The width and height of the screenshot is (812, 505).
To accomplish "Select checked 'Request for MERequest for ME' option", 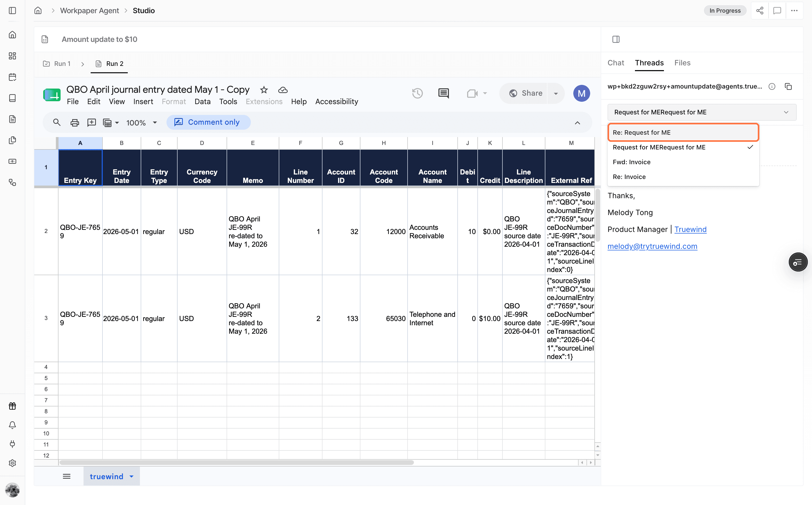I will (683, 147).
